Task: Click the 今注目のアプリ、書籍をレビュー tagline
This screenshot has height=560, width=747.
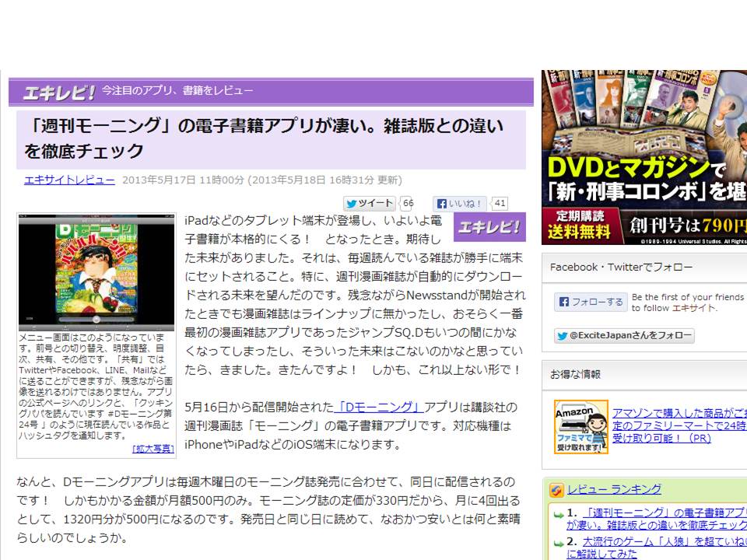Action: tap(177, 90)
